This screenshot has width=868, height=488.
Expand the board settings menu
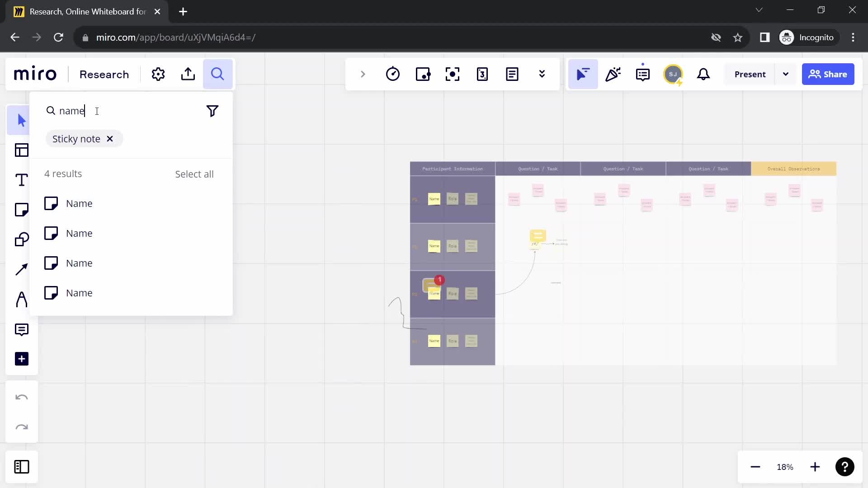tap(158, 74)
